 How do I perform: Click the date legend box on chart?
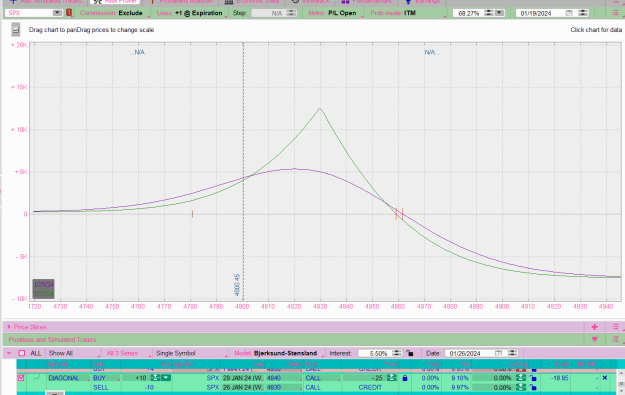coord(43,289)
